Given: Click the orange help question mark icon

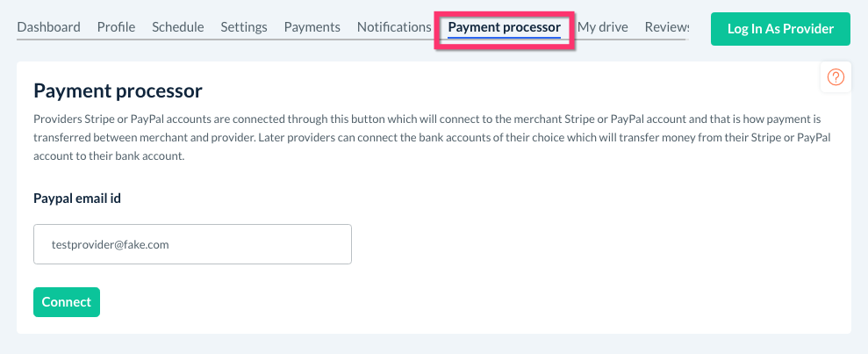Looking at the screenshot, I should point(836,77).
